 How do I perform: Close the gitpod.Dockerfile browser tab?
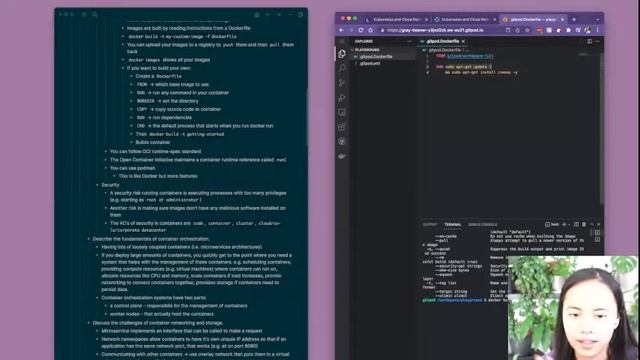562,19
